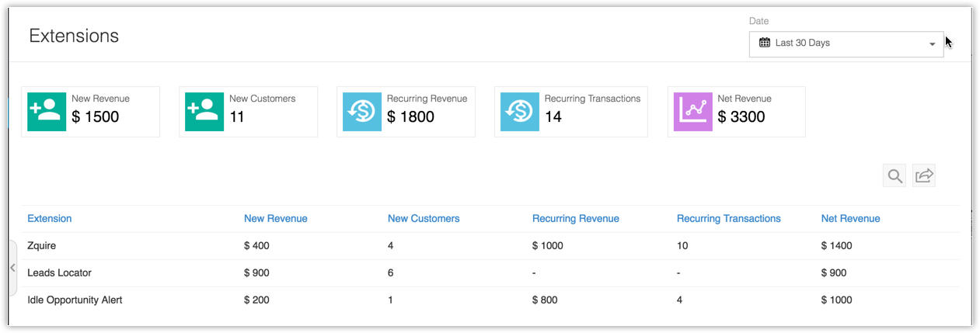Sort by New Revenue column header
The height and width of the screenshot is (333, 980).
[275, 219]
